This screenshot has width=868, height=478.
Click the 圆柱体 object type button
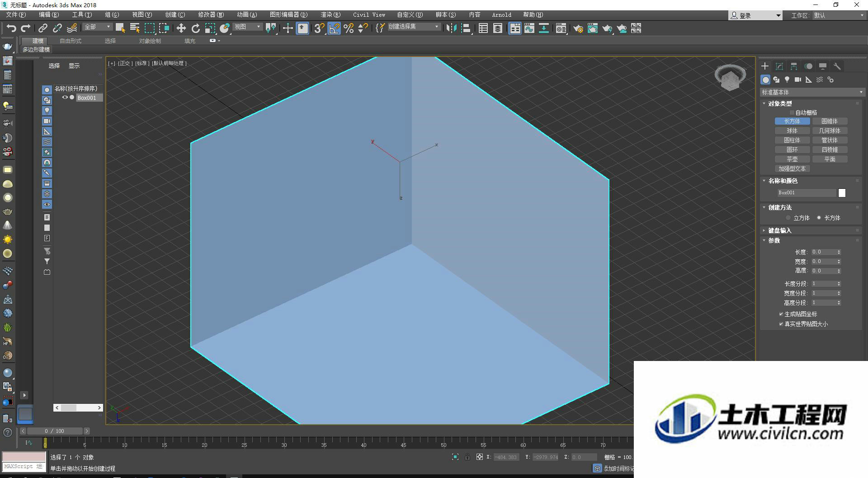click(x=792, y=140)
